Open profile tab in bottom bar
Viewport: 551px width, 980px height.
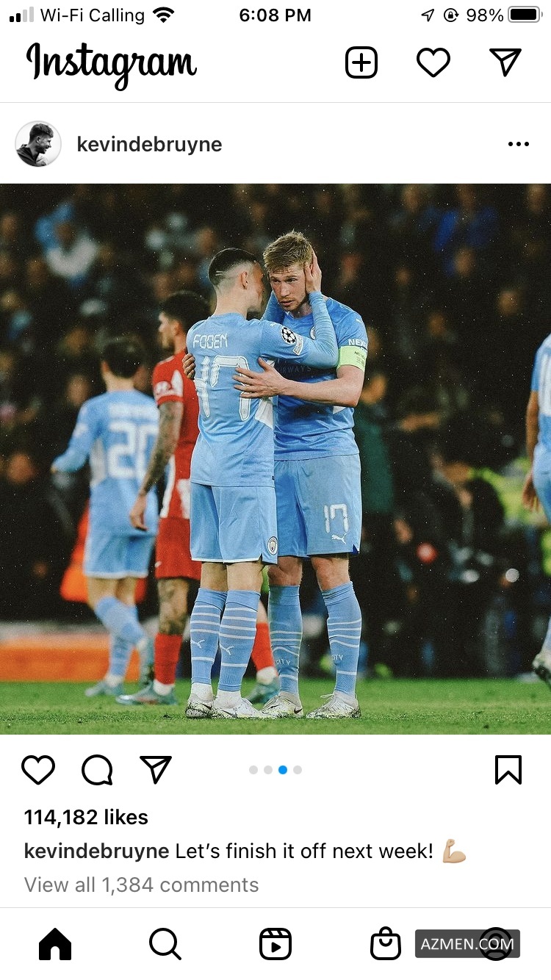496,944
